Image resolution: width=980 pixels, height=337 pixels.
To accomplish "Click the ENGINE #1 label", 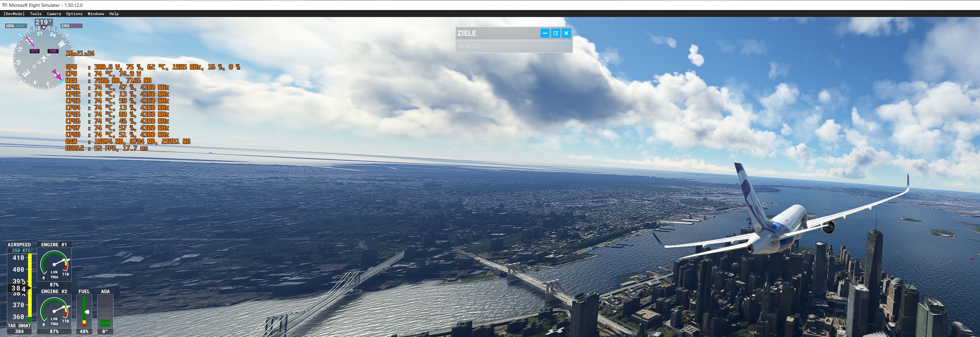I will 54,245.
